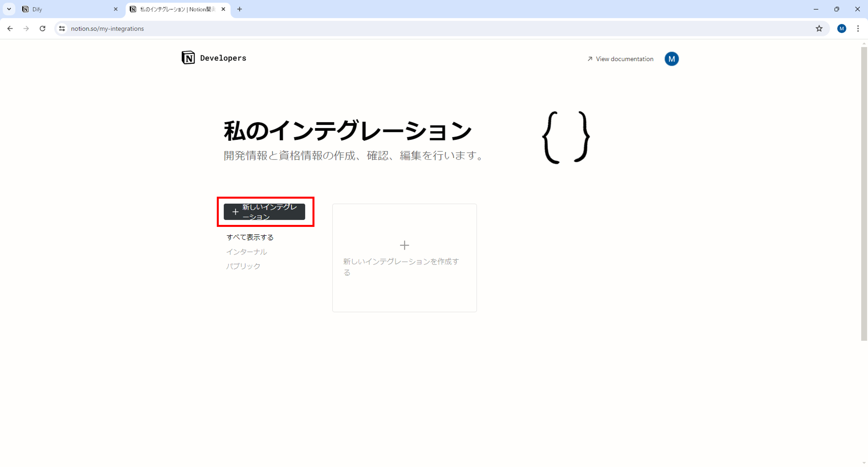The width and height of the screenshot is (868, 467).
Task: Select the インターナル filter
Action: pyautogui.click(x=246, y=252)
